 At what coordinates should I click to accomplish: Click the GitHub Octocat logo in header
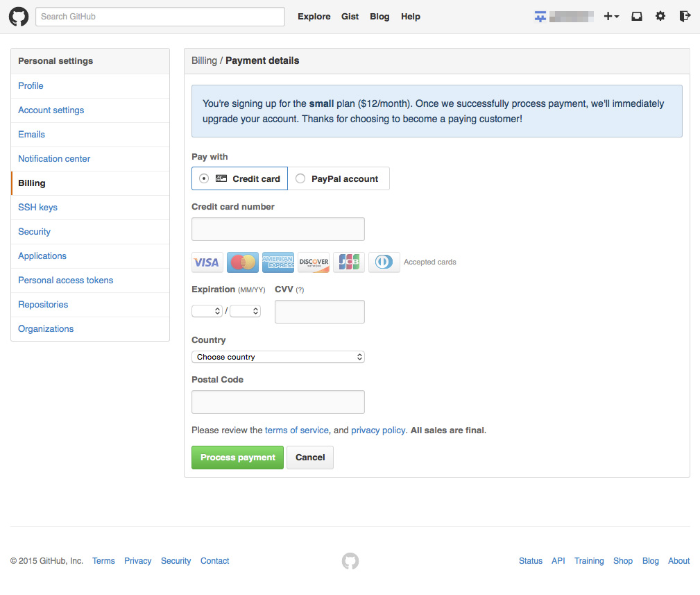(x=19, y=17)
